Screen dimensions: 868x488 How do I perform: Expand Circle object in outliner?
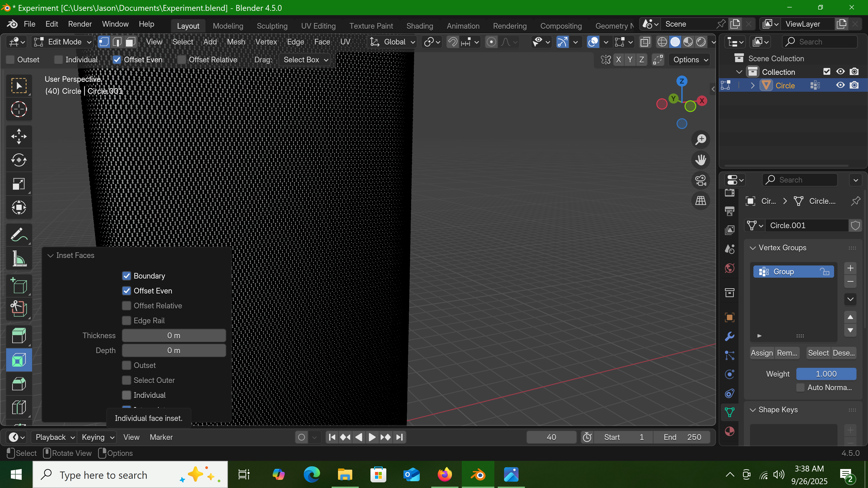(752, 86)
